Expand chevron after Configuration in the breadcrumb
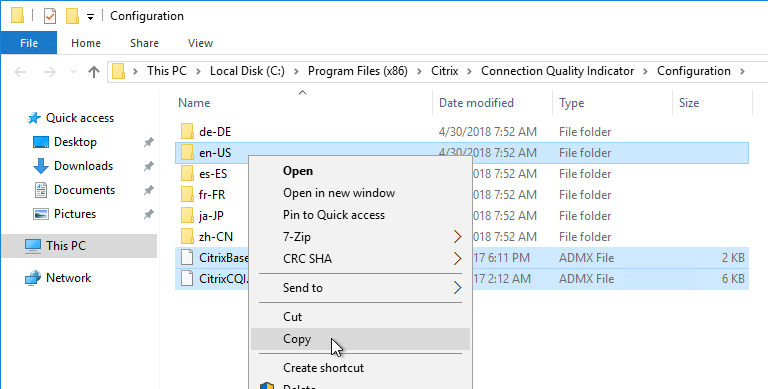The height and width of the screenshot is (389, 768). click(x=743, y=72)
